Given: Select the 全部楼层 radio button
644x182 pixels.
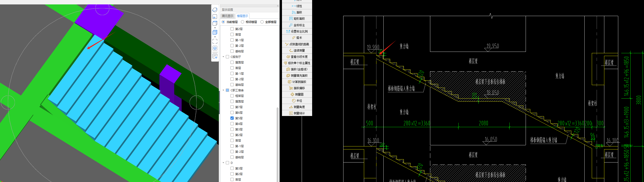Looking at the screenshot, I should (262, 22).
